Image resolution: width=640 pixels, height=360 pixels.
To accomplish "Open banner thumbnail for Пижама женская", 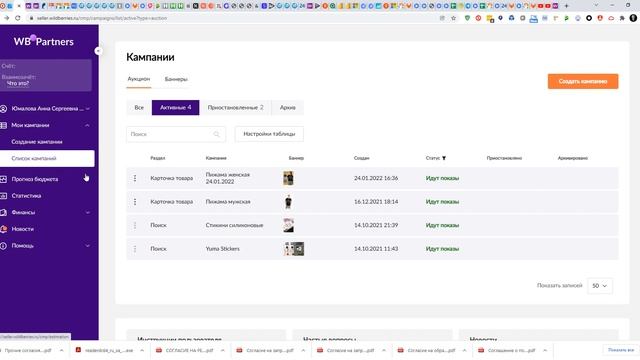I will click(288, 178).
